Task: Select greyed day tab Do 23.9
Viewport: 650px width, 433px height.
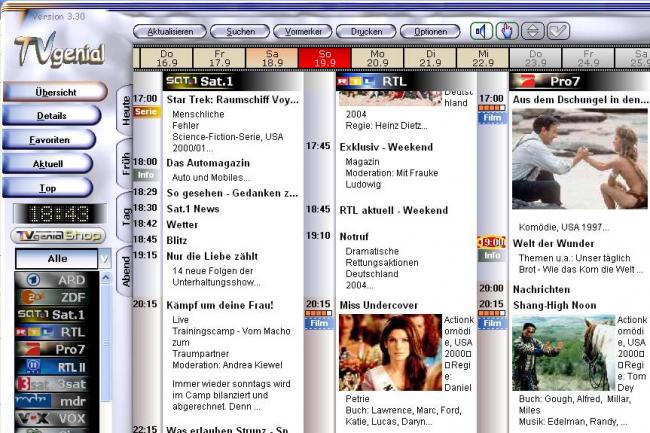Action: (x=536, y=58)
